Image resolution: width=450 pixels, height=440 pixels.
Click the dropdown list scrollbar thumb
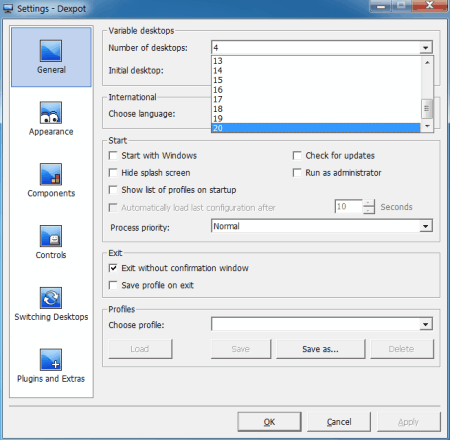coord(427,109)
